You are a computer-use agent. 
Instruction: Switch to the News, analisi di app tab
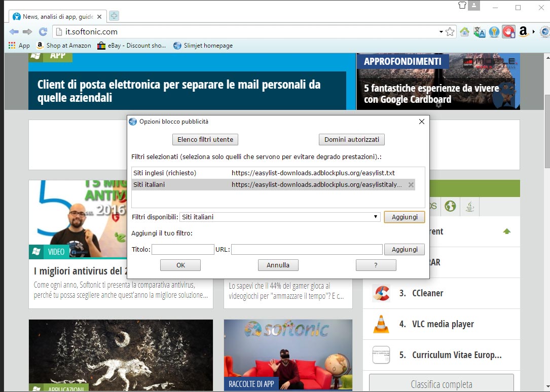[x=58, y=17]
